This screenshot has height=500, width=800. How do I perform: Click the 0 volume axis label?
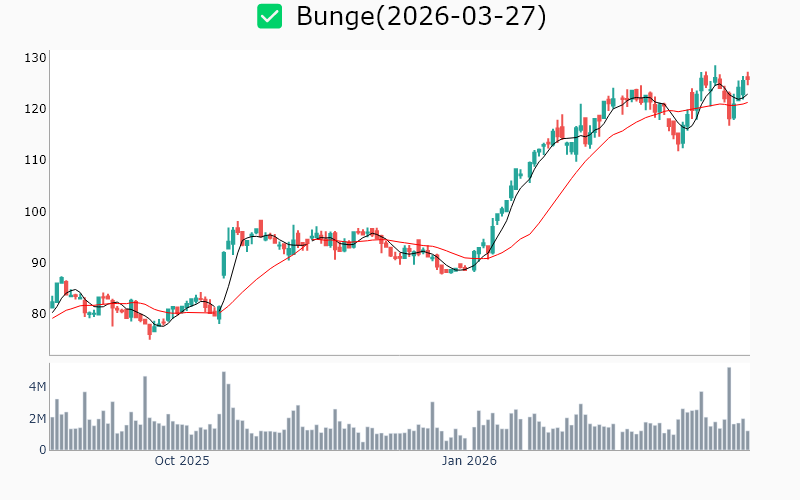point(43,450)
